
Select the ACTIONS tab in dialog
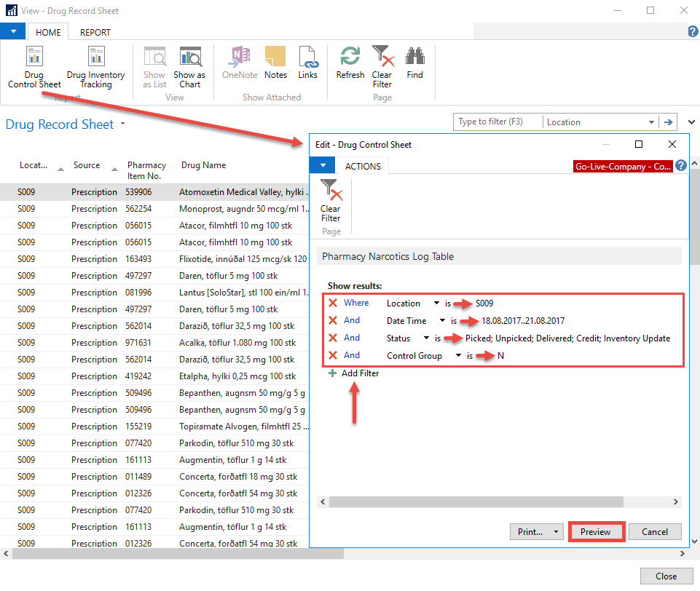(x=363, y=166)
